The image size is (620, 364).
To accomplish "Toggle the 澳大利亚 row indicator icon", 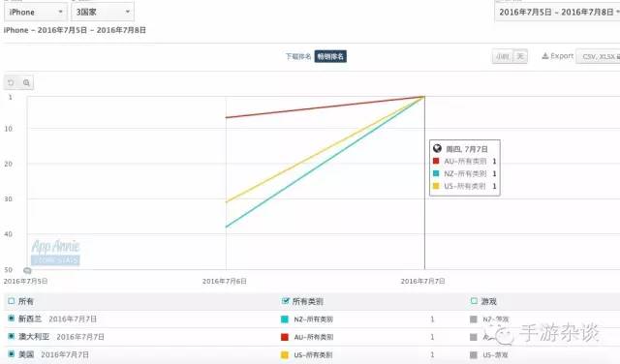I will [x=11, y=336].
